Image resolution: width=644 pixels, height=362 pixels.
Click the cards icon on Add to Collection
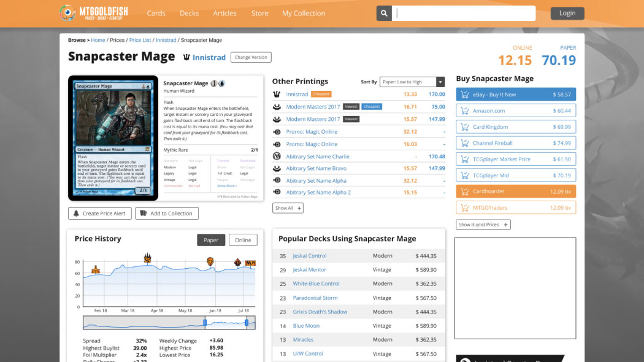click(144, 214)
